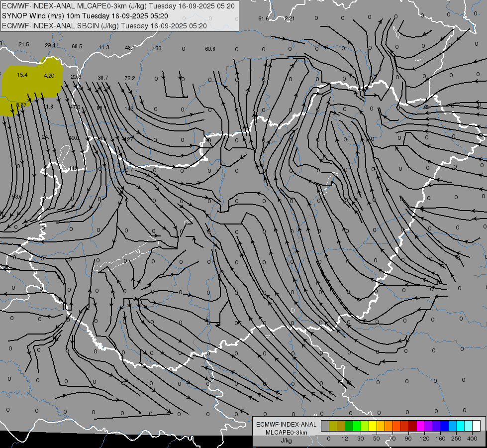The image size is (487, 448).
Task: Click the legend scale value '12'
Action: 345,439
